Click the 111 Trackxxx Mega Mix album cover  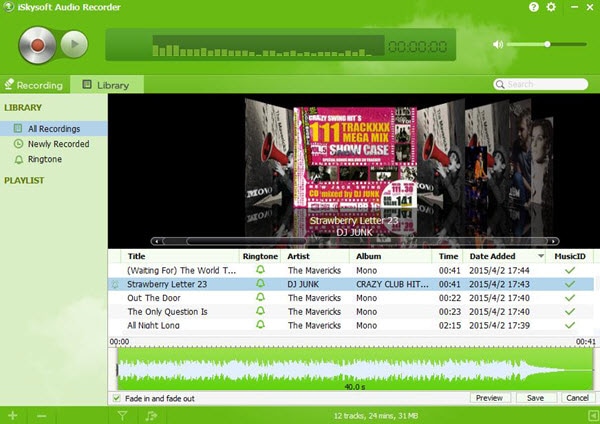(355, 159)
